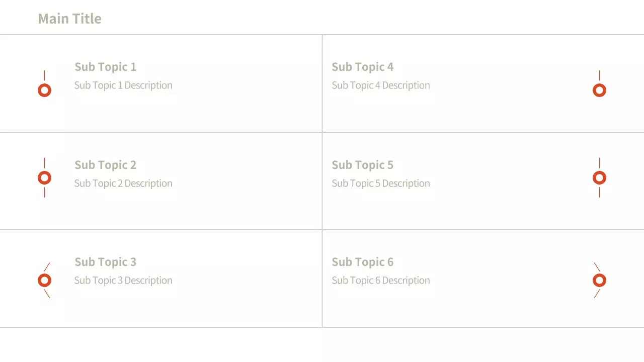
Task: Select the Sub Topic 5 Description text
Action: point(381,184)
